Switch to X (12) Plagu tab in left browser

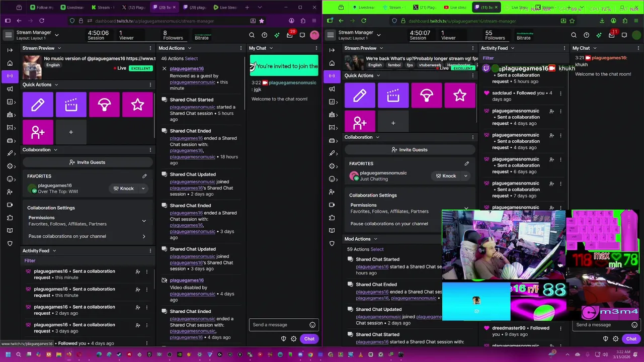pos(133,8)
